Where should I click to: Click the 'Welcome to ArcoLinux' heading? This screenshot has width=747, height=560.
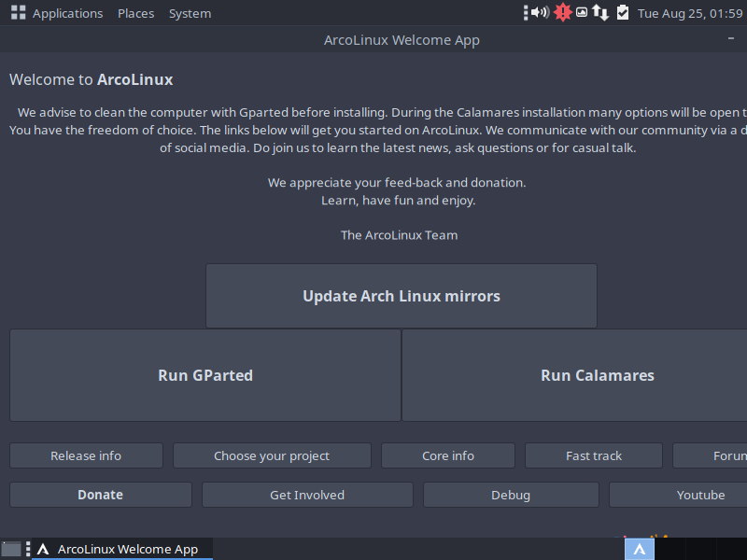pos(91,79)
